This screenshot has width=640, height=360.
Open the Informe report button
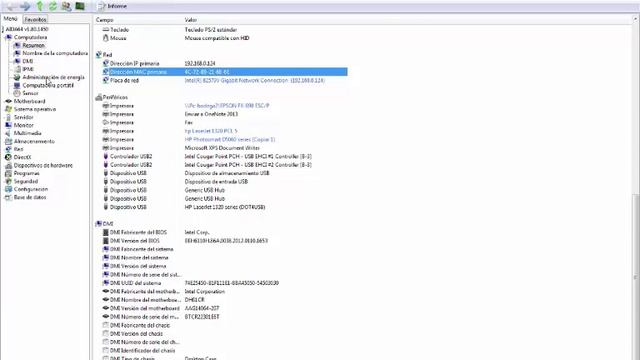113,6
